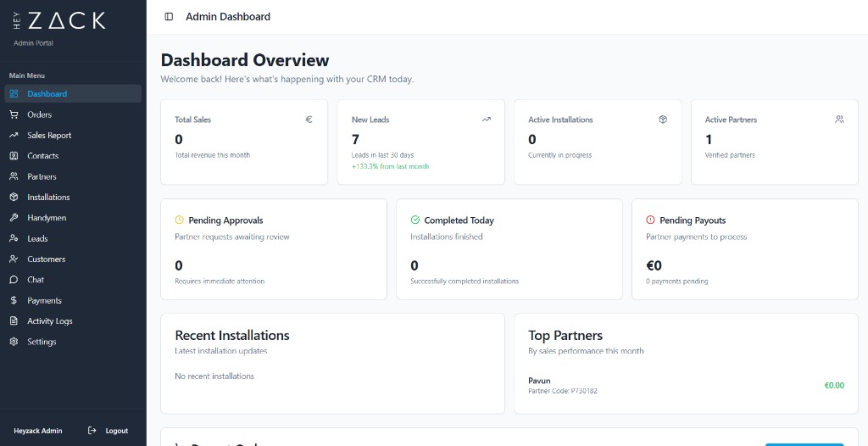Click the 'Partner Code: P730182' text

pyautogui.click(x=563, y=391)
